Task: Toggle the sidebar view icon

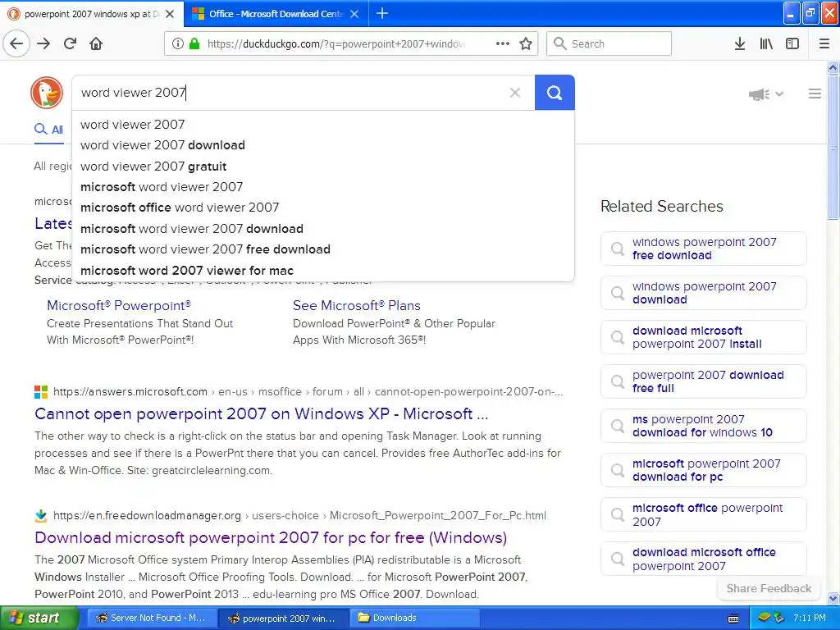Action: pyautogui.click(x=792, y=43)
